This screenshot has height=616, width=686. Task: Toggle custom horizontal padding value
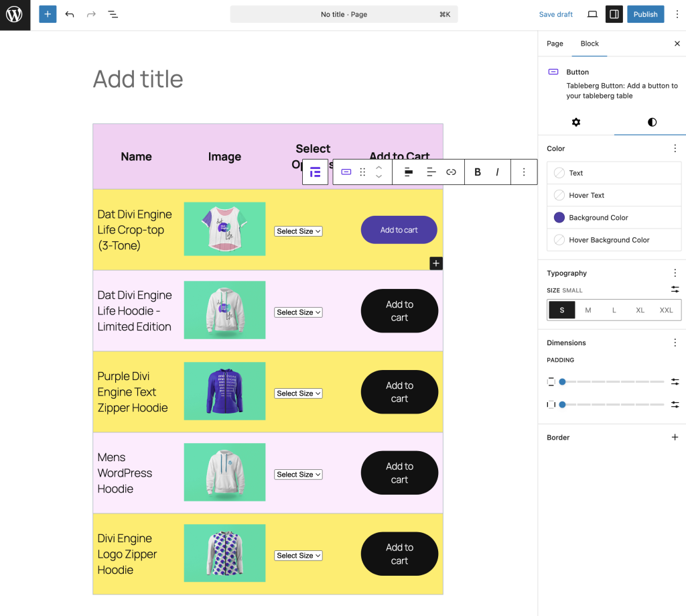pyautogui.click(x=675, y=405)
